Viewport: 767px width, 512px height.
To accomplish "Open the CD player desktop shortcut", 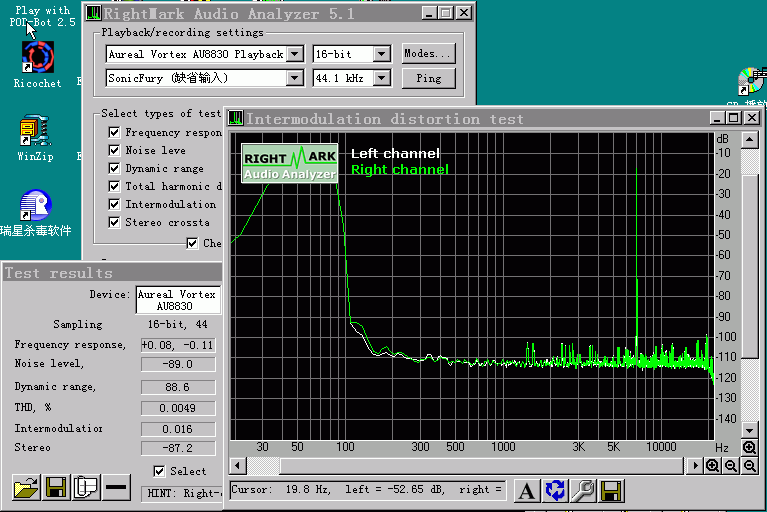I will point(752,82).
